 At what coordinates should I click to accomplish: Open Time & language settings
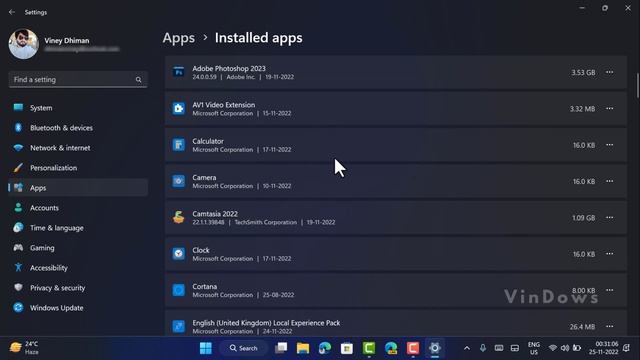(78, 228)
